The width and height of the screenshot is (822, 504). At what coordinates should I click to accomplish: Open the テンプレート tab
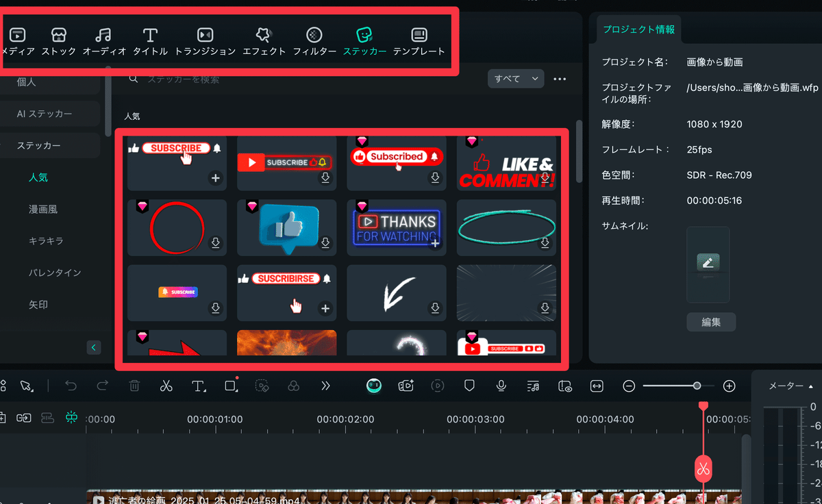[420, 41]
